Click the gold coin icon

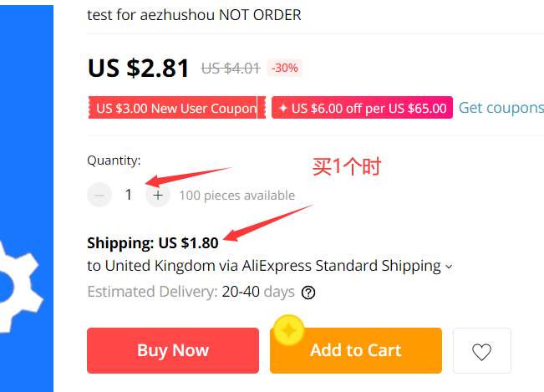289,329
